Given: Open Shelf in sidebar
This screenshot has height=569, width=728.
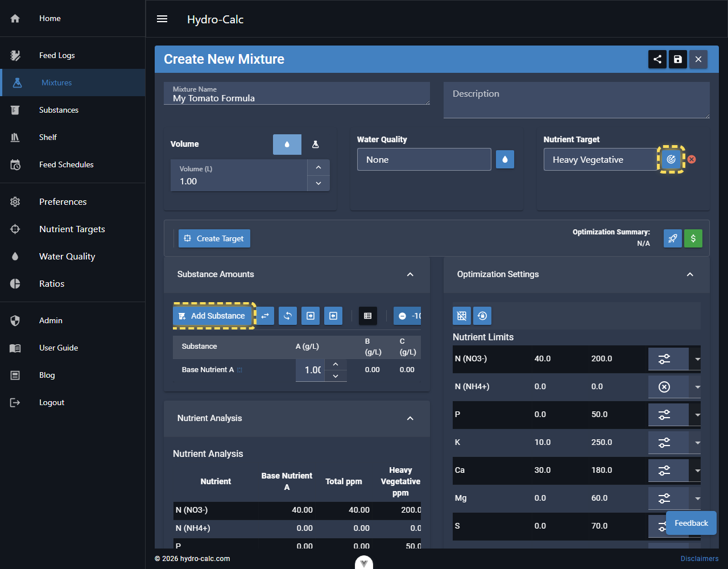Looking at the screenshot, I should (x=73, y=137).
